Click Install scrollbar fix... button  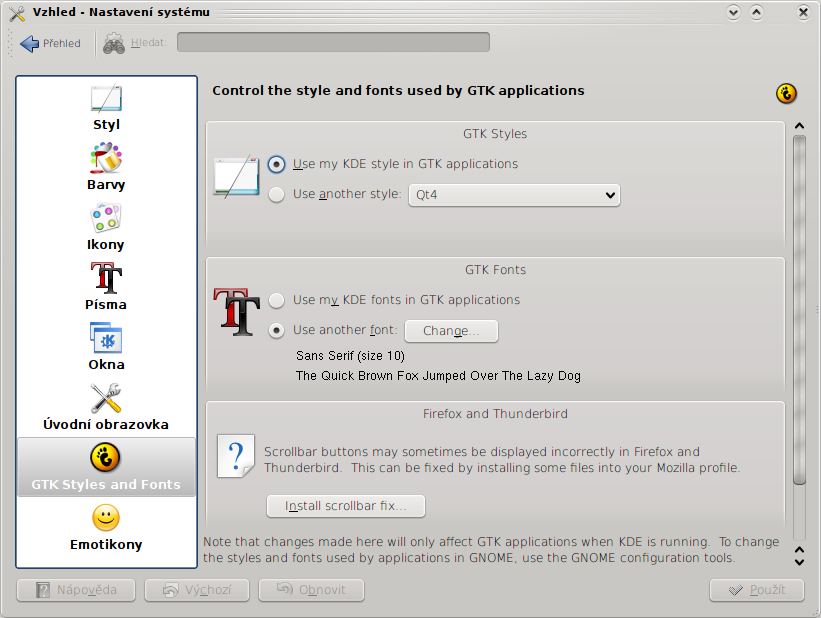346,506
